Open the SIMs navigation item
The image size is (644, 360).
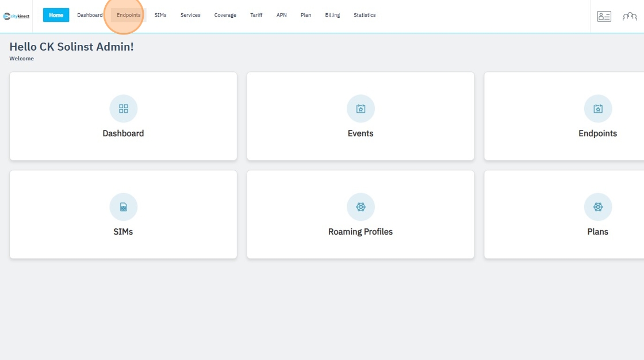[160, 15]
